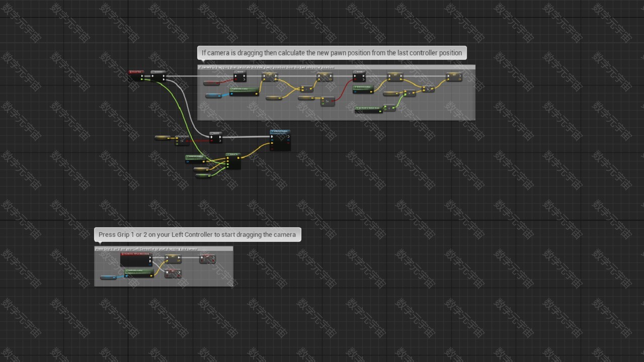Screen dimensions: 644x362
Task: Select the 'If camera is dragging' comment bubble
Action: tap(332, 53)
